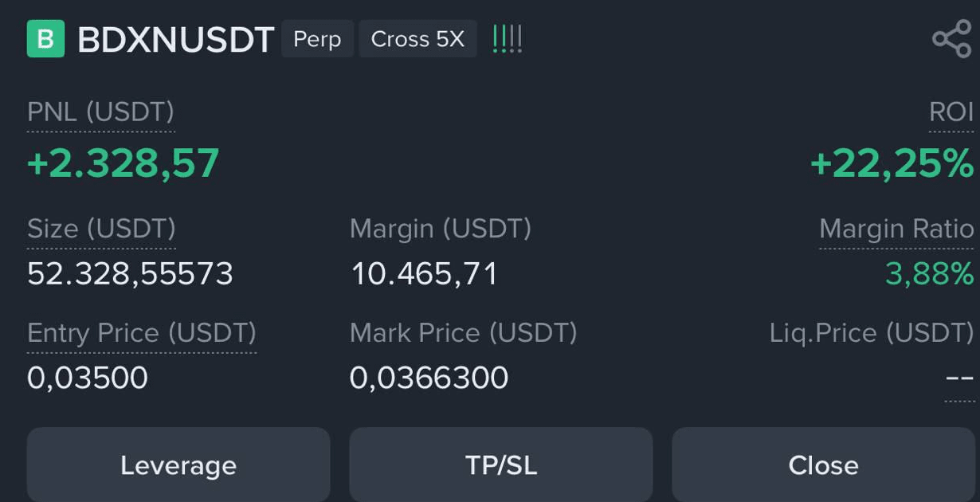Tap the share icon
Image resolution: width=980 pixels, height=502 pixels.
click(952, 39)
